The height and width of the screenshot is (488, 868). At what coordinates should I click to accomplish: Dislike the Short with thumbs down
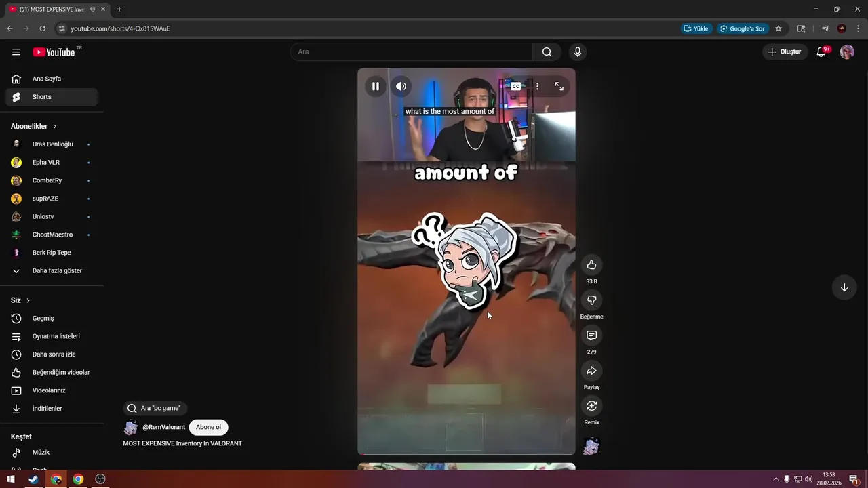click(591, 300)
